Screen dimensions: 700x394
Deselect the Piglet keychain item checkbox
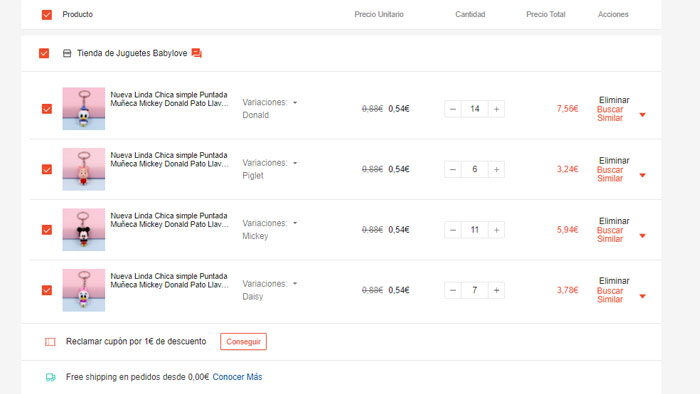point(47,169)
